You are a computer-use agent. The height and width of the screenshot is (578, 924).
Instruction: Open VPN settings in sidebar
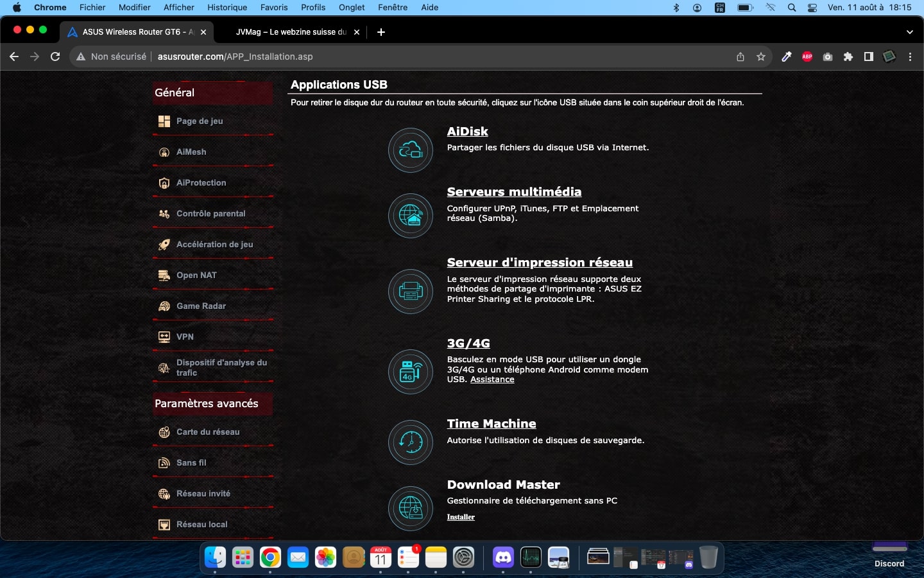[213, 337]
